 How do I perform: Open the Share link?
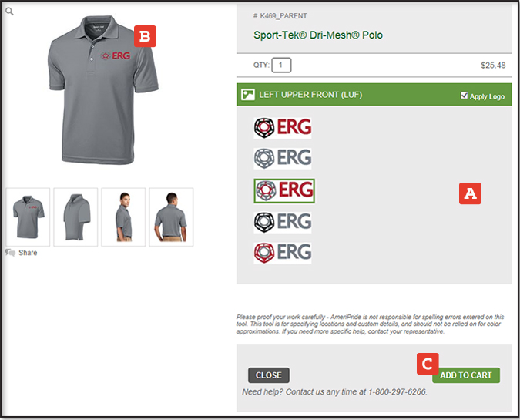coord(28,253)
